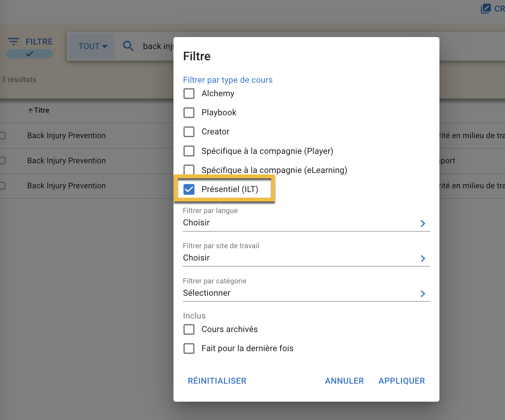Expand Filtrer par site de travail chevron
The height and width of the screenshot is (420, 505).
423,259
